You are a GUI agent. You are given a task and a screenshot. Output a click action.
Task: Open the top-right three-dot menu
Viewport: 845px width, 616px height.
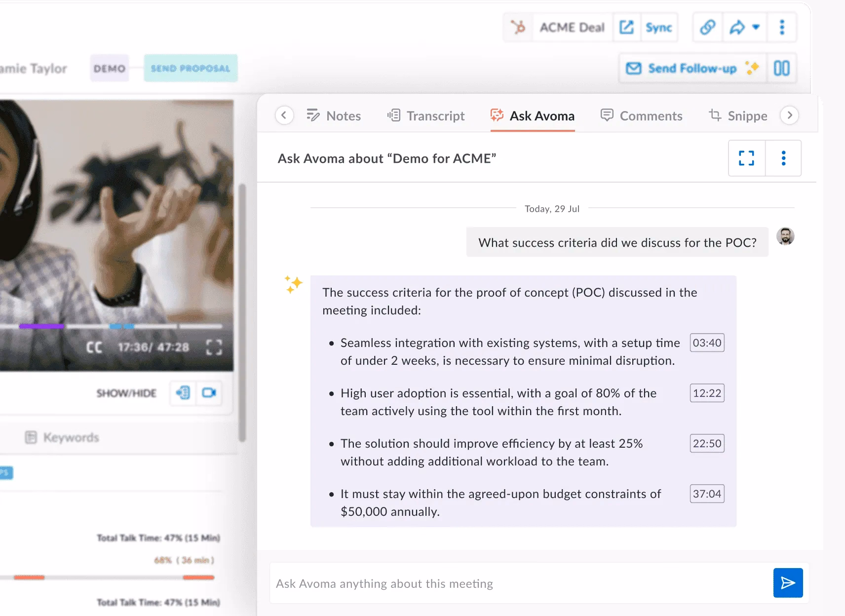(781, 27)
